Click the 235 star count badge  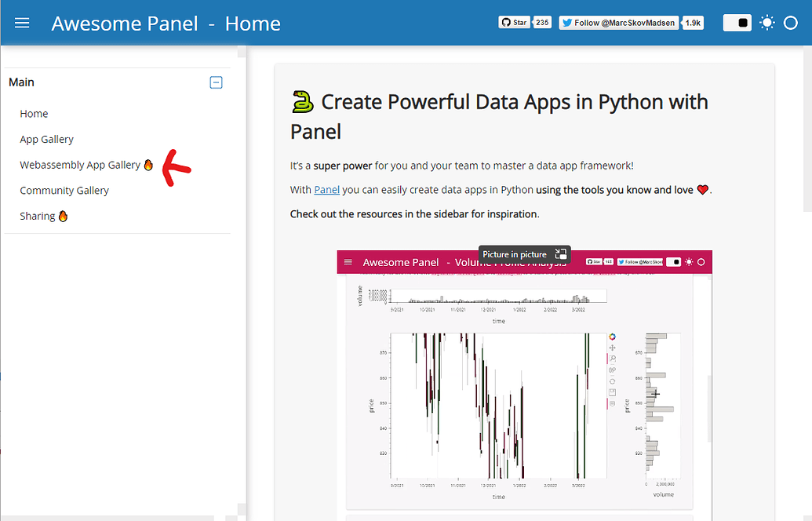543,22
